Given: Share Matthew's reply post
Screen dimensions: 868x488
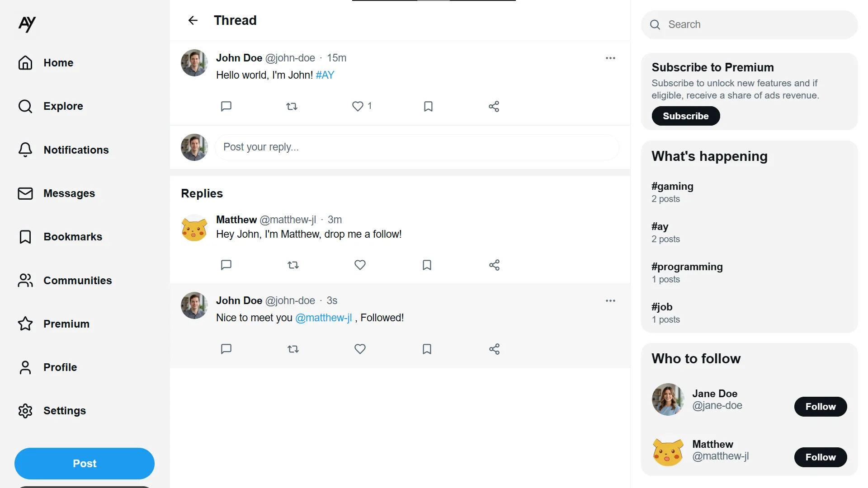Looking at the screenshot, I should pyautogui.click(x=494, y=265).
